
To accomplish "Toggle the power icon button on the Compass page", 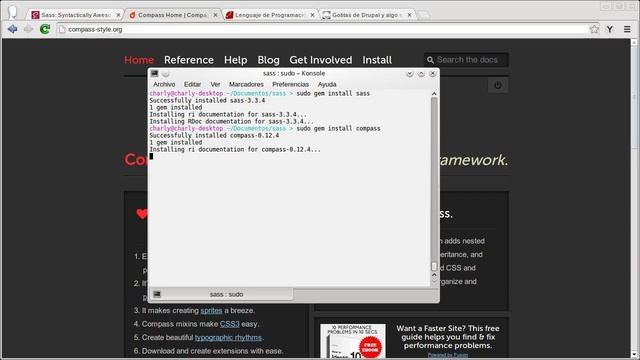I will click(498, 85).
